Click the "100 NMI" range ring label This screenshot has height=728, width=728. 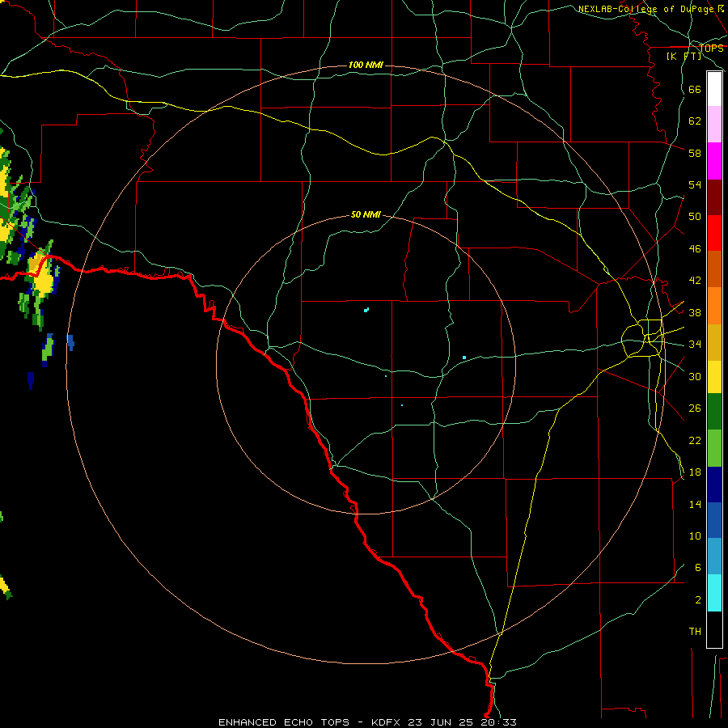point(366,65)
